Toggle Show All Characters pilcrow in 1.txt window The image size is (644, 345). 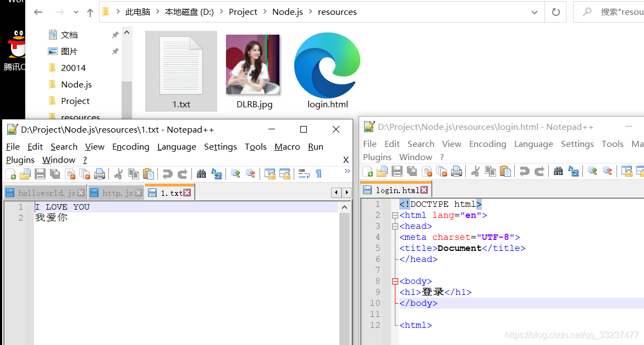click(x=319, y=174)
